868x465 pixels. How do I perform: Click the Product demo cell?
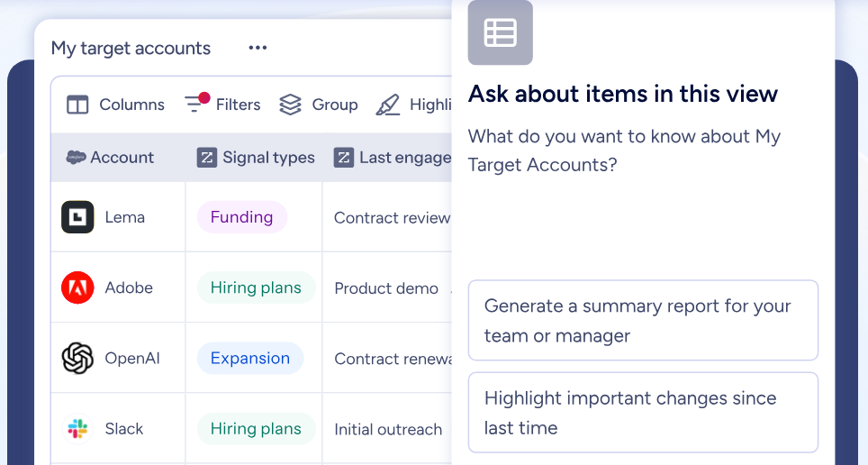click(386, 288)
